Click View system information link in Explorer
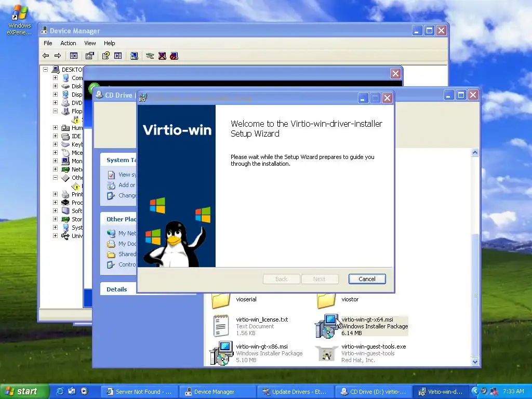This screenshot has width=532, height=399. click(x=127, y=175)
